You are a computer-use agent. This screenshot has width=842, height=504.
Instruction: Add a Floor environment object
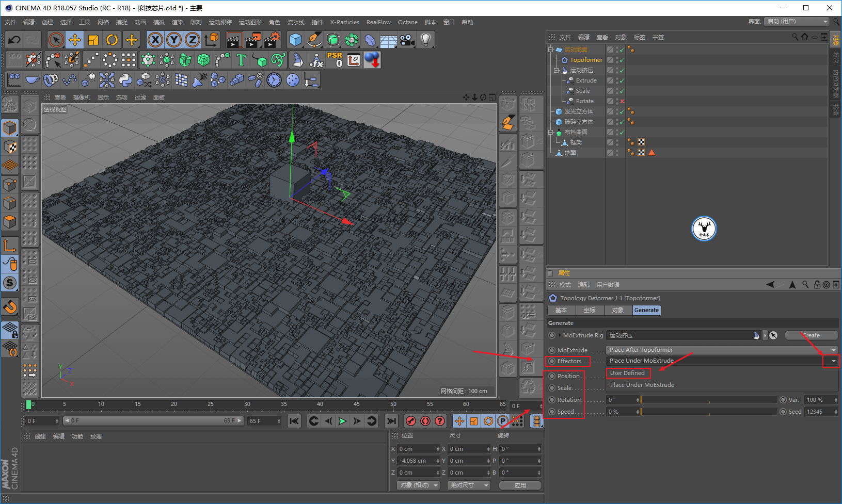click(x=389, y=40)
